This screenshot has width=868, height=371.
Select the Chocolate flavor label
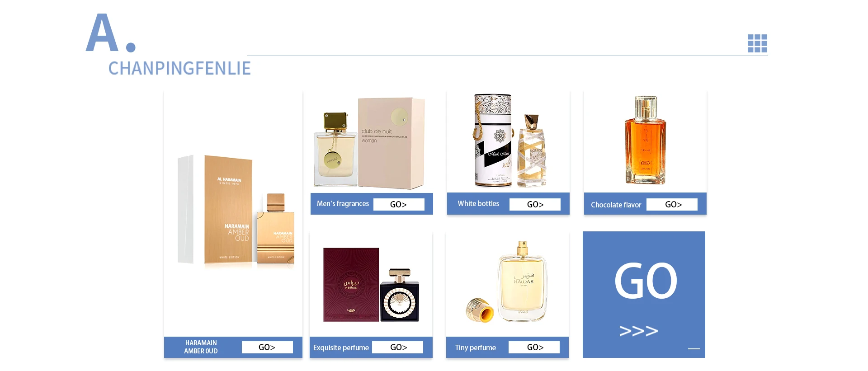point(616,205)
